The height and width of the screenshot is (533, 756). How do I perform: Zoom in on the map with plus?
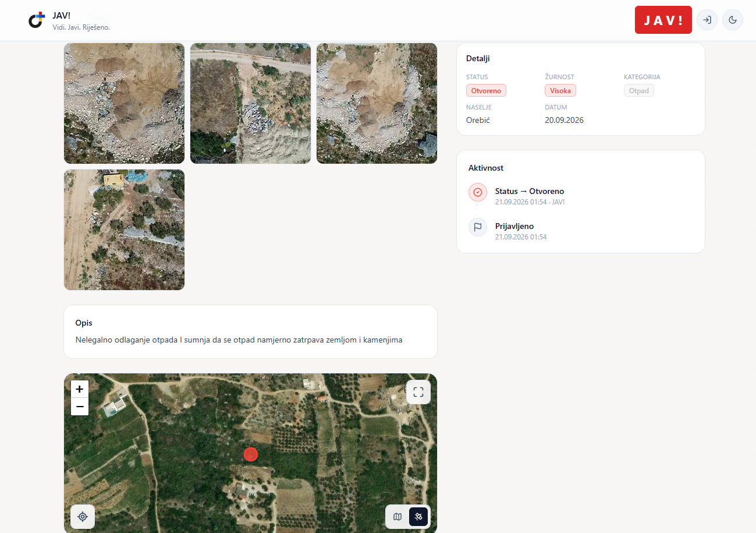coord(80,389)
